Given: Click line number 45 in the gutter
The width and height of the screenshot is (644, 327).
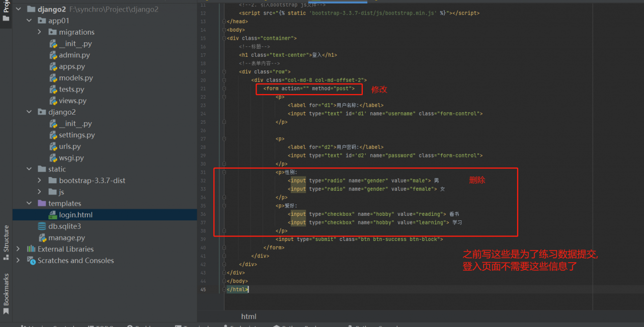Looking at the screenshot, I should 203,290.
